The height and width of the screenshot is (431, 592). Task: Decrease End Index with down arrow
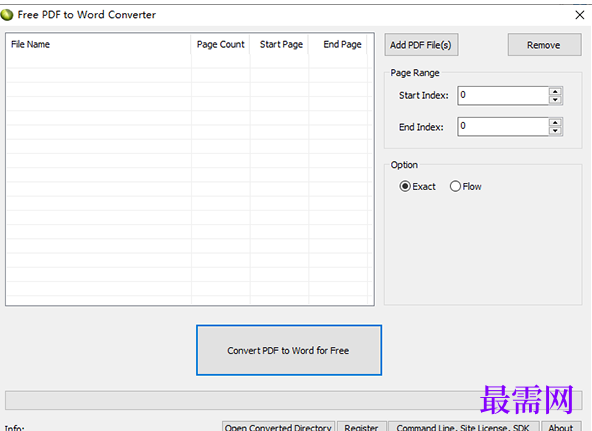click(555, 131)
